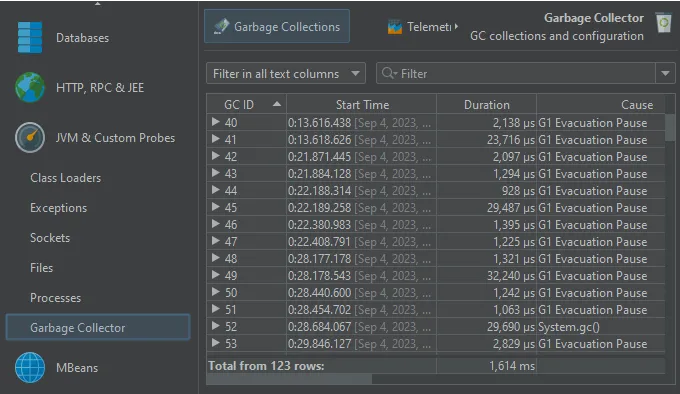Expand GC row 50
Image resolution: width=680 pixels, height=394 pixels.
point(216,292)
